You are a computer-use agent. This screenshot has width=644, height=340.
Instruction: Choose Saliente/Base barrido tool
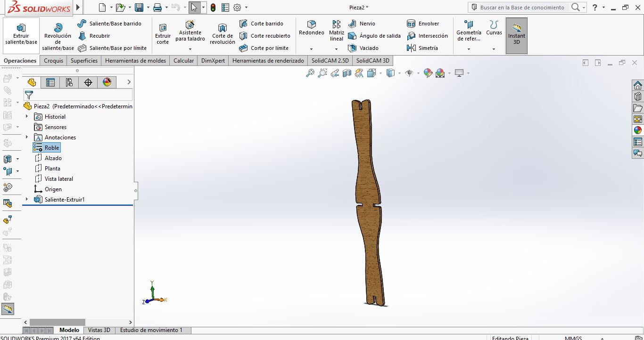[x=109, y=24]
